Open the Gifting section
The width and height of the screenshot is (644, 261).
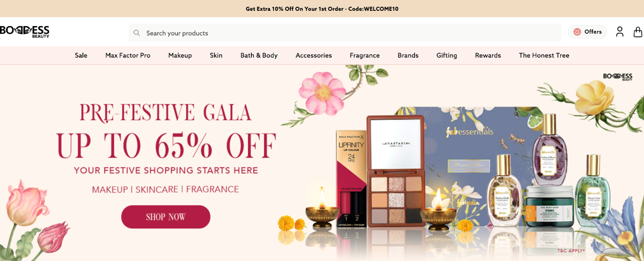pos(447,55)
